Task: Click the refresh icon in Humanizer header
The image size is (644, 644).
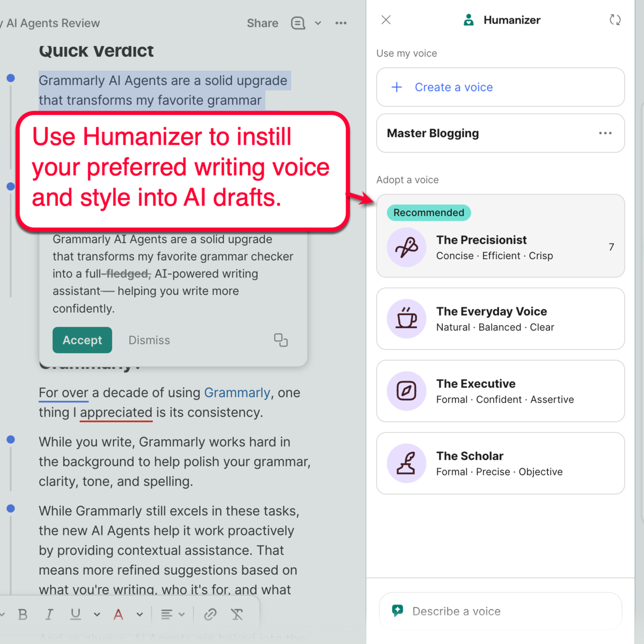Action: 615,20
